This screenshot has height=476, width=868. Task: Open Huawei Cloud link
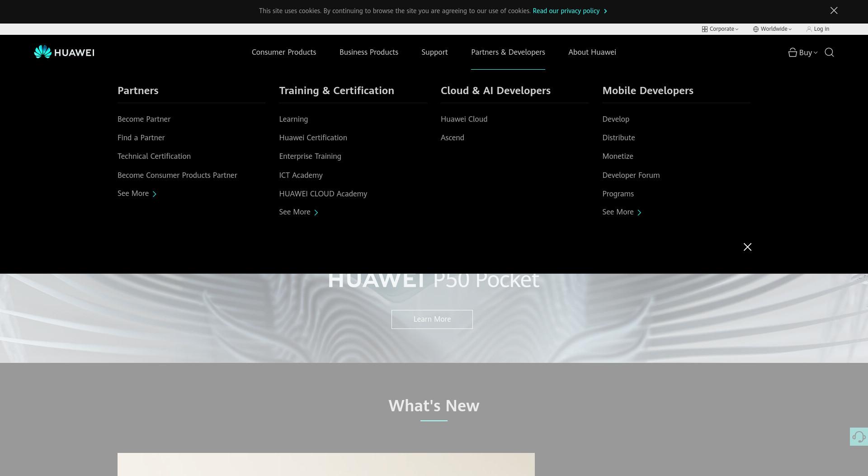coord(464,119)
